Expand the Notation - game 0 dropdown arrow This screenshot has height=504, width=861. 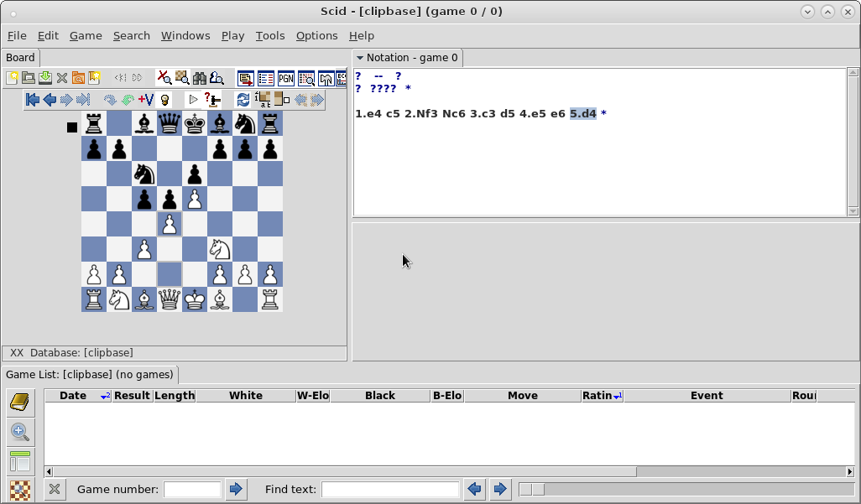[360, 58]
